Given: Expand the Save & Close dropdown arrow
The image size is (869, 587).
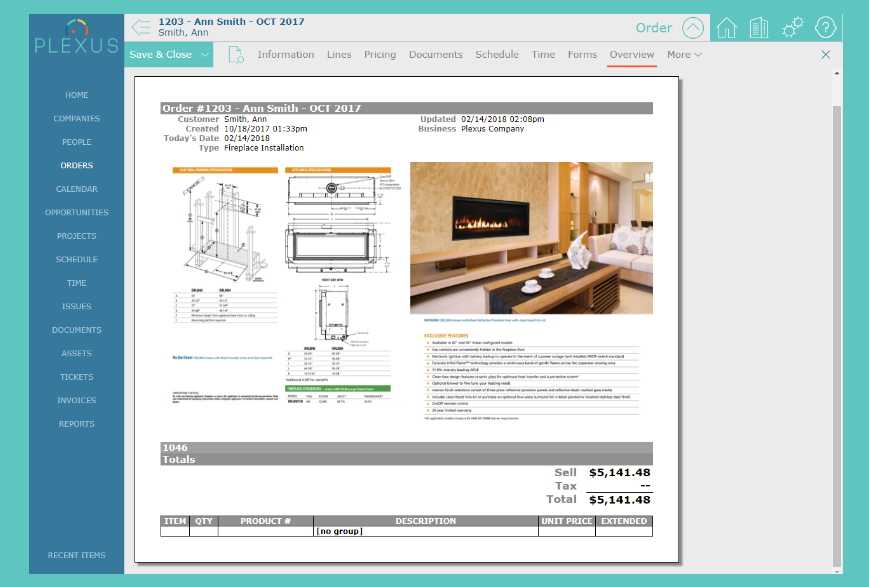Looking at the screenshot, I should (205, 54).
